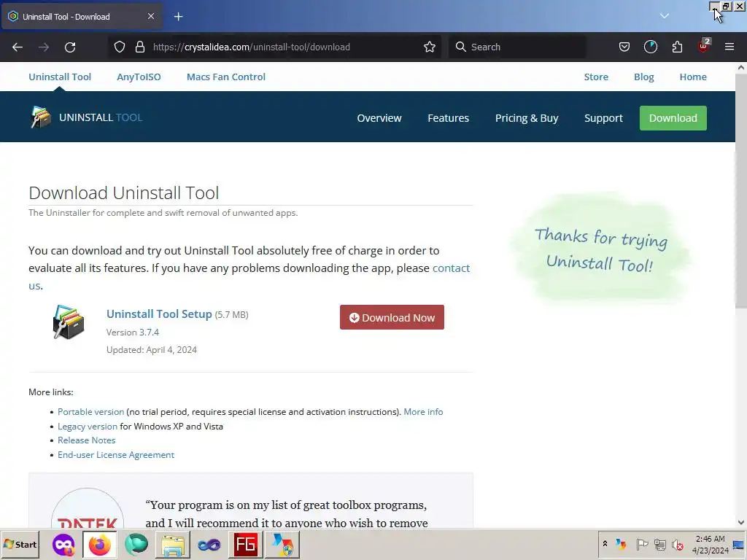The width and height of the screenshot is (747, 560).
Task: Click the UNINSTALL TOOL brand text
Action: 101,117
